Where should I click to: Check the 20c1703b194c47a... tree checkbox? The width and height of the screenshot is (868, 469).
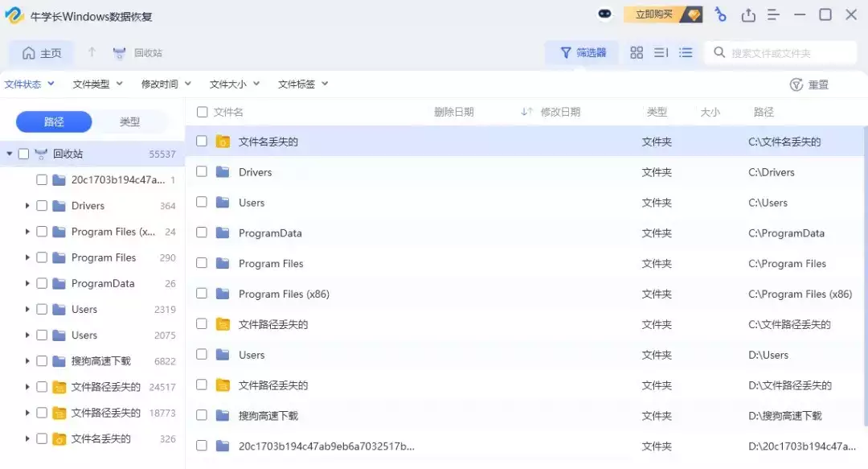pos(42,179)
